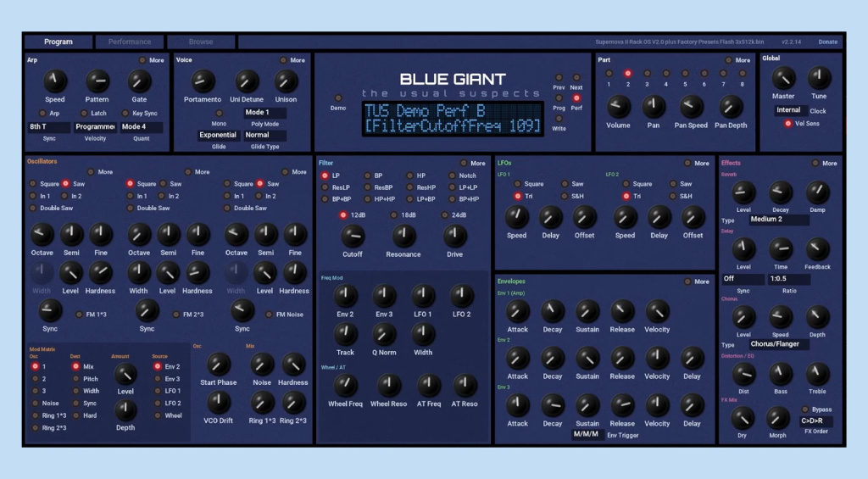Open the Filter More options
The height and width of the screenshot is (479, 868).
464,163
